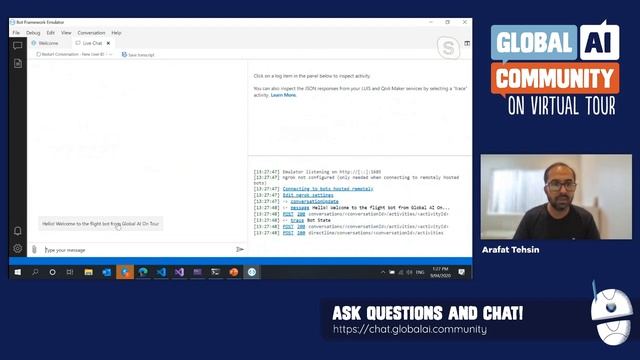Click Bot Framework Emulator taskbar icon
This screenshot has height=360, width=640.
[252, 272]
